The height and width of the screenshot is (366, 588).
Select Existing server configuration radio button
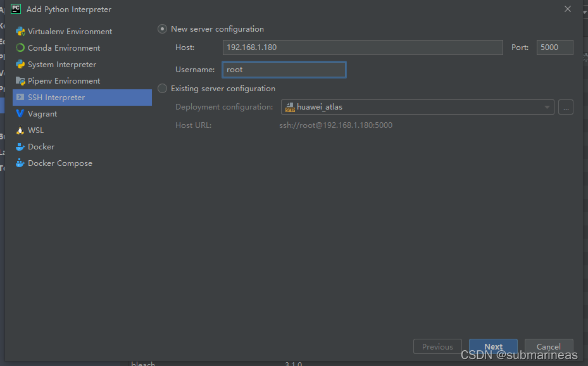click(x=163, y=89)
